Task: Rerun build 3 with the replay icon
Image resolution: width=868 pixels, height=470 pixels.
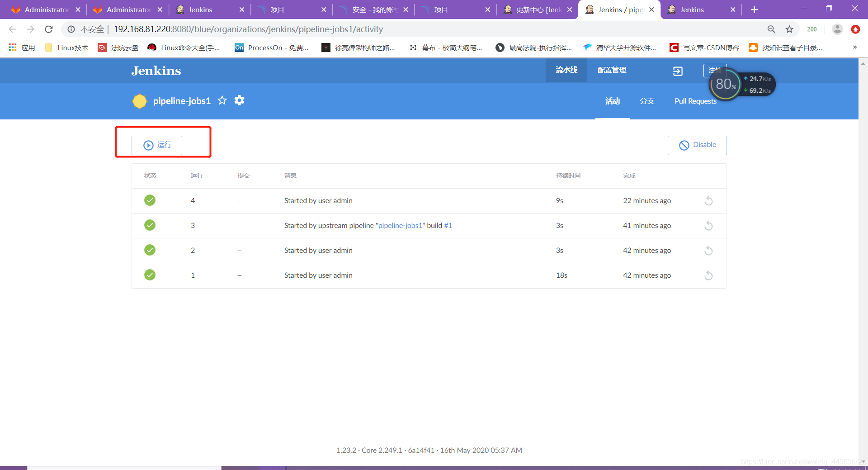Action: (x=708, y=226)
